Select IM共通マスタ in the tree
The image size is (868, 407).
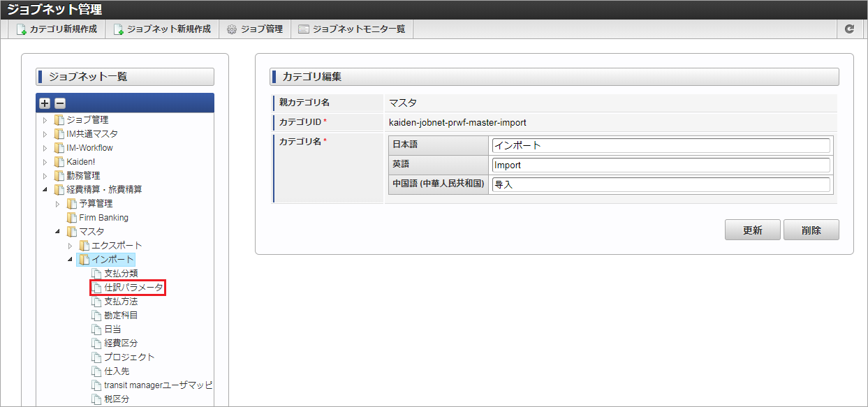pos(92,134)
